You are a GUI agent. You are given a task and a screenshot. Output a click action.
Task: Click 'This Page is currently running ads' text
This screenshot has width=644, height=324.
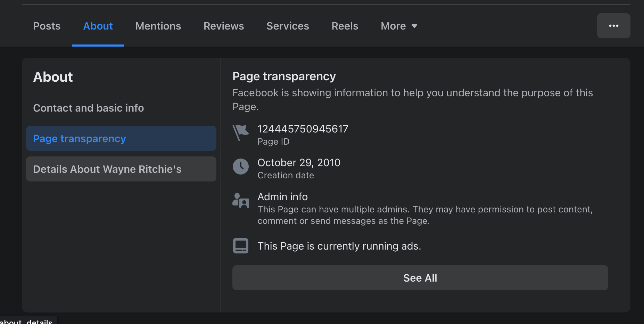point(339,246)
